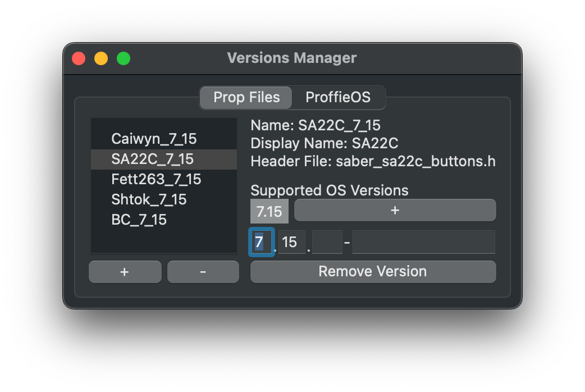Click the major version input showing 7
This screenshot has width=585, height=392.
click(261, 241)
